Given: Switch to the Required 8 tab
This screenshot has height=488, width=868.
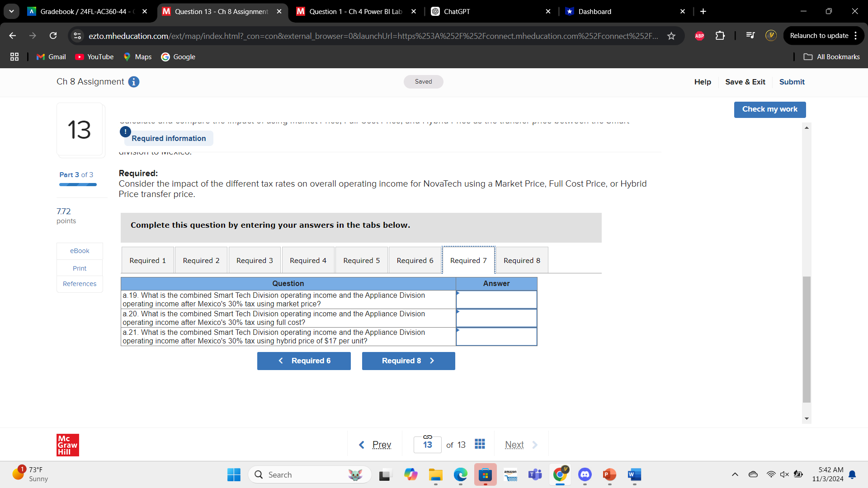Looking at the screenshot, I should tap(522, 260).
